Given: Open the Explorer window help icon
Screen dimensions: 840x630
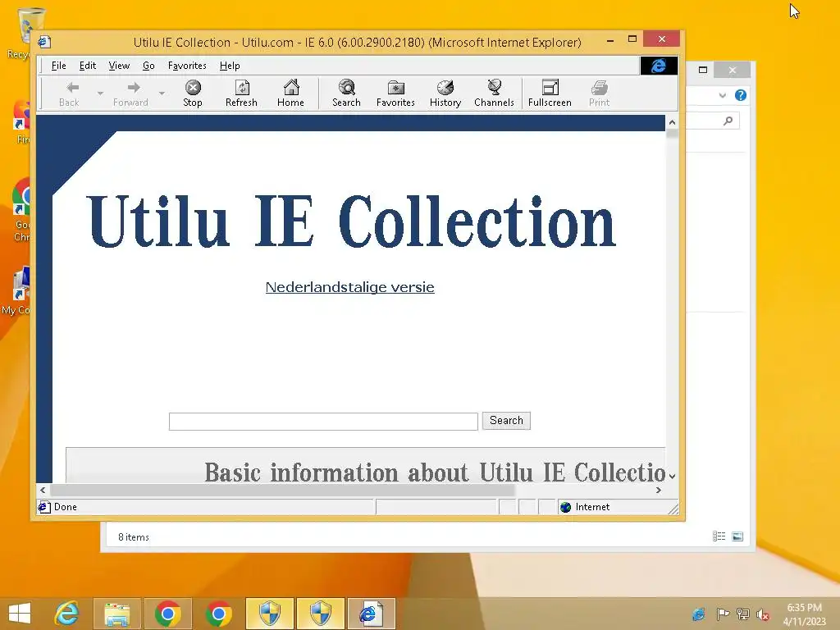Looking at the screenshot, I should coord(741,95).
